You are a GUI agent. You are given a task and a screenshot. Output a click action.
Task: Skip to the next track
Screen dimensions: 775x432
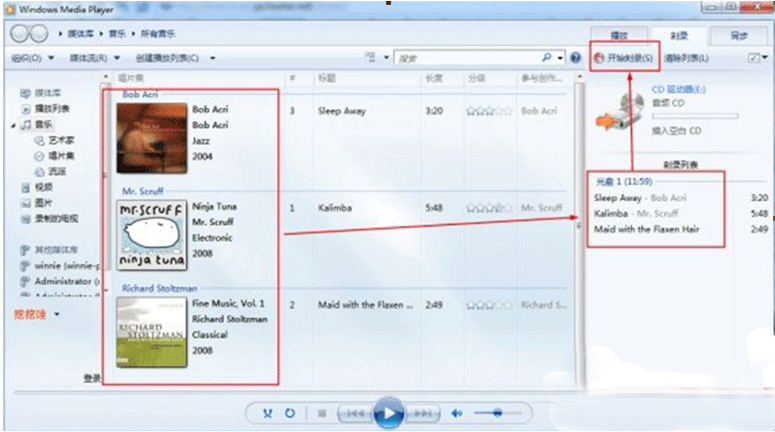423,413
